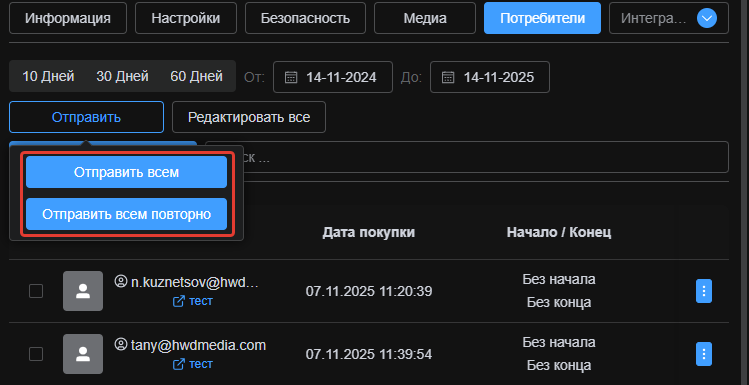Screen dimensions: 749x385
Task: Select the 60 Дней period
Action: click(x=196, y=76)
